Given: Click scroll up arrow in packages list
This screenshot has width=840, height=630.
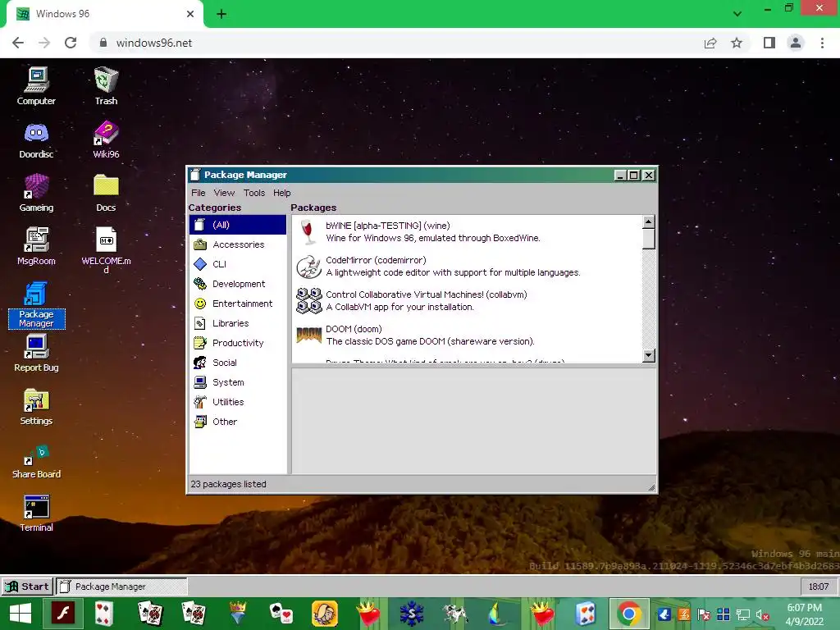Looking at the screenshot, I should click(648, 221).
